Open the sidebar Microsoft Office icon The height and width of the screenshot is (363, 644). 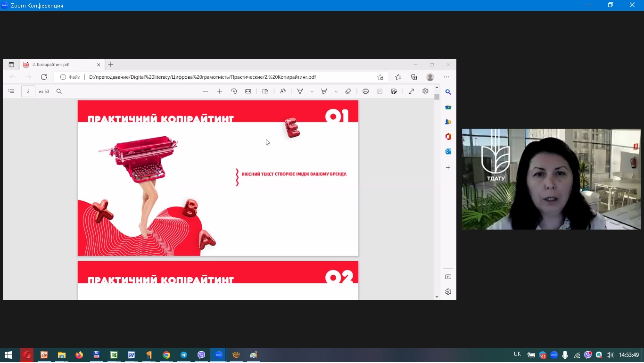click(x=448, y=137)
